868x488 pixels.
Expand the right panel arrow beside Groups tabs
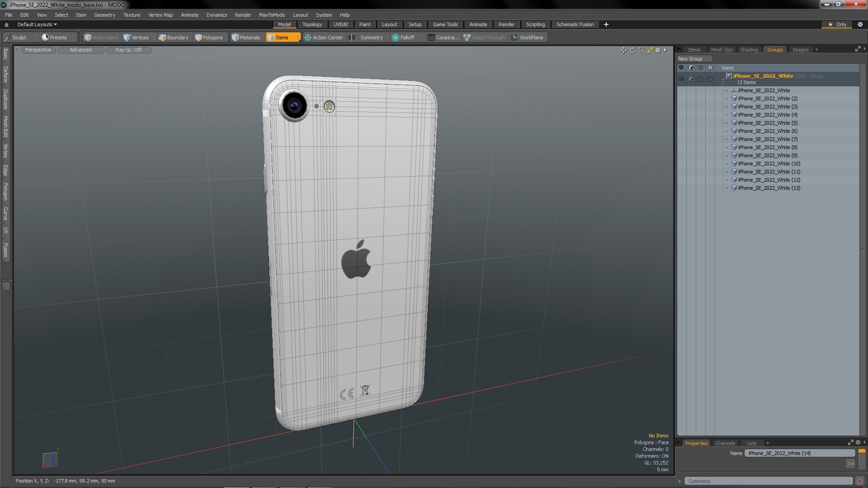point(864,49)
